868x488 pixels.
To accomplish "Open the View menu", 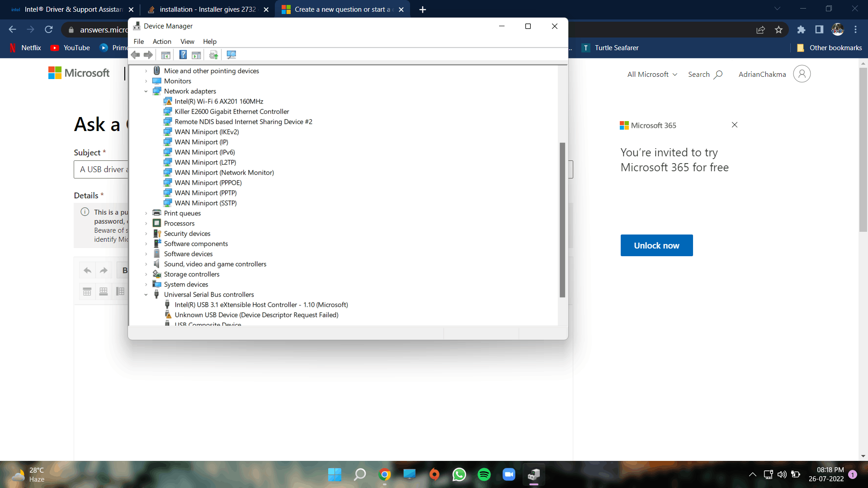I will [187, 42].
